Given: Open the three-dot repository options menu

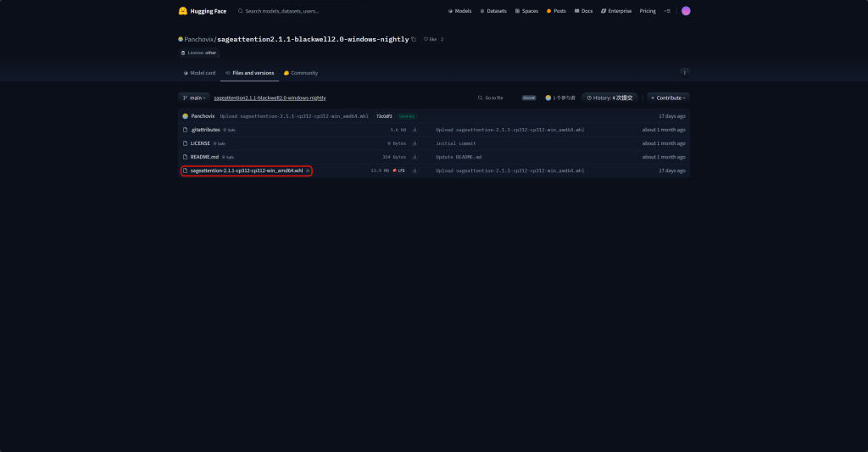Looking at the screenshot, I should (x=684, y=73).
